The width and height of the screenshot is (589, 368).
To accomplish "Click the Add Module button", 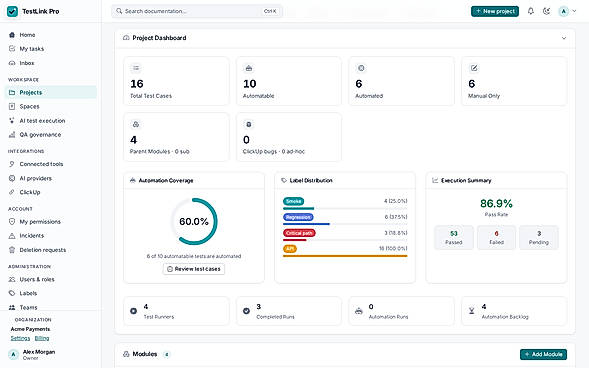I will click(x=543, y=354).
